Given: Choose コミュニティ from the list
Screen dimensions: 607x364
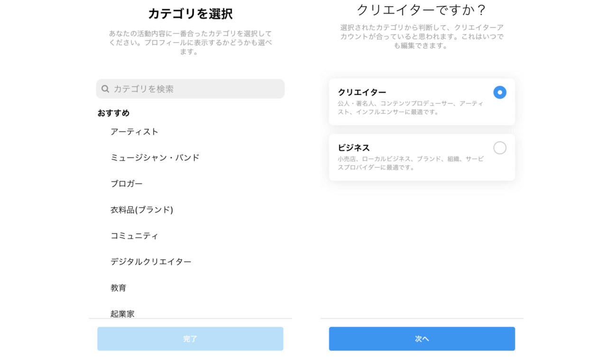Looking at the screenshot, I should [134, 236].
